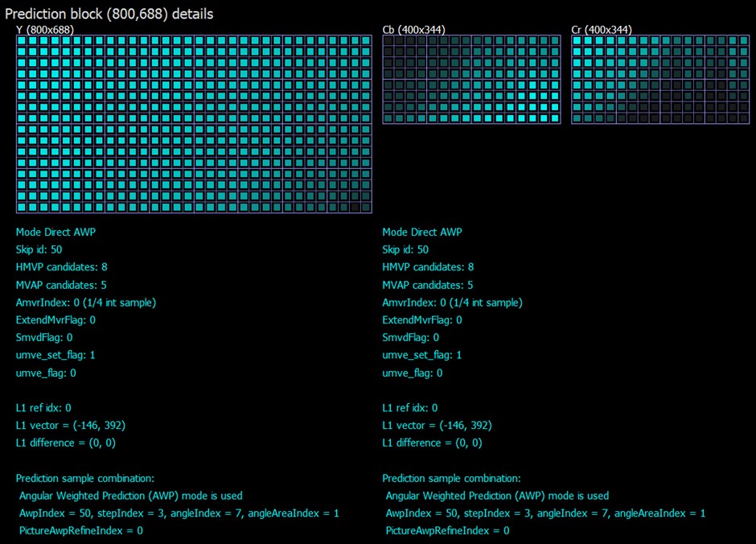The width and height of the screenshot is (756, 544).
Task: Select right column Mode Direct AWP text
Action: [422, 232]
